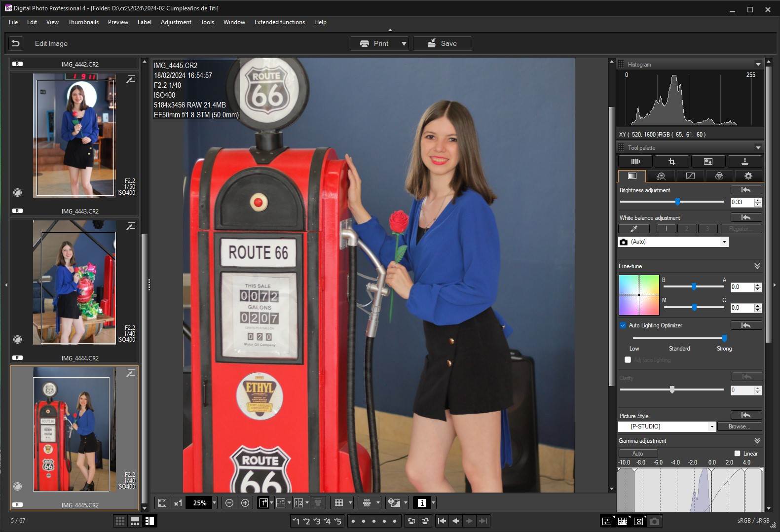Select the vertical thumbnail strip layout
This screenshot has width=780, height=532.
click(149, 521)
